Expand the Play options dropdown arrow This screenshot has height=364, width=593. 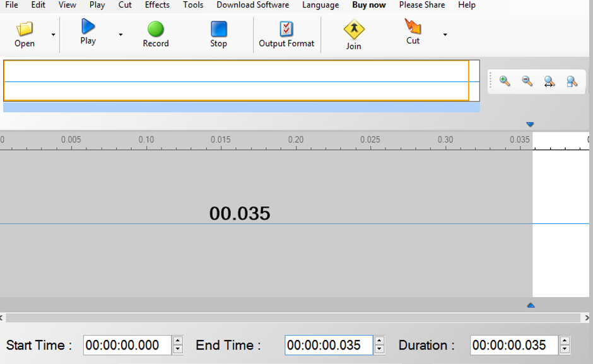point(120,35)
